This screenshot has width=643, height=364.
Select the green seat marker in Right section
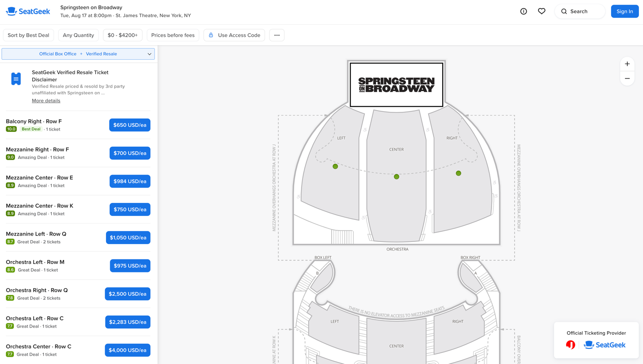(458, 173)
